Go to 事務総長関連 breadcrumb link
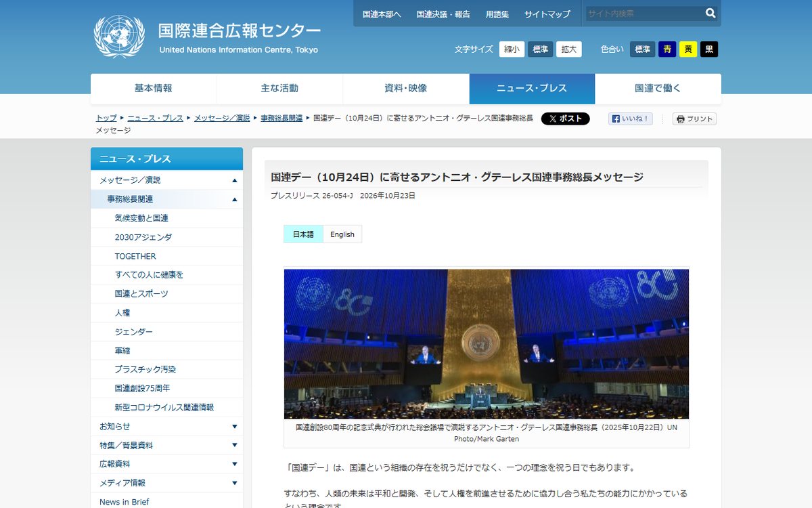Viewport: 812px width, 508px height. click(x=281, y=118)
